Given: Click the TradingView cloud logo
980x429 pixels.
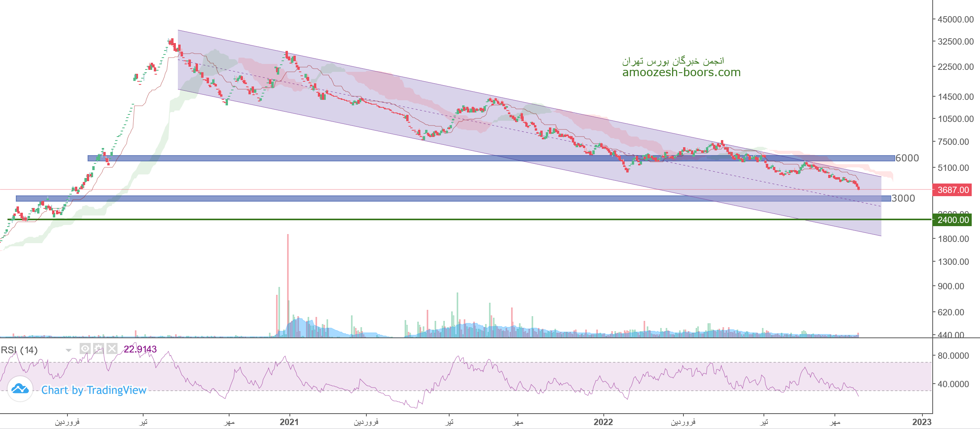Looking at the screenshot, I should tap(20, 389).
